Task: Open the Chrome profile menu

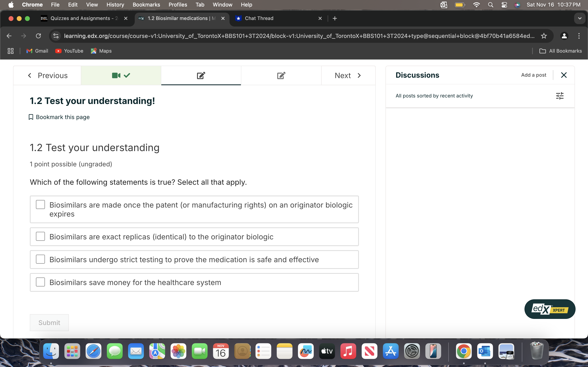Action: (564, 36)
